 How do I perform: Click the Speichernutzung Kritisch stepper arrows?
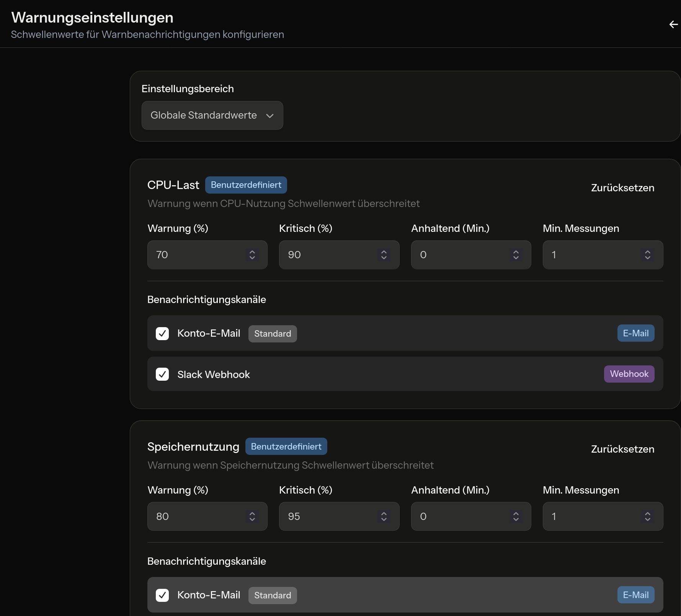(x=384, y=517)
